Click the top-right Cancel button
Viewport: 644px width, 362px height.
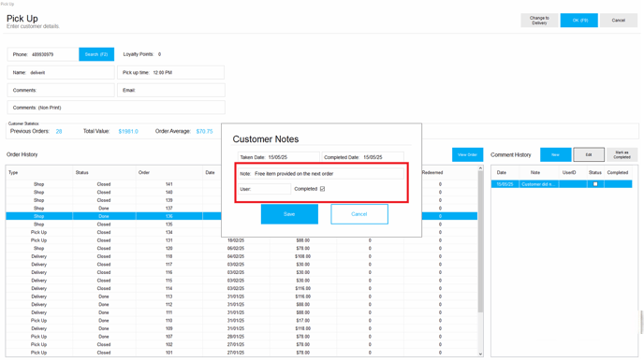click(618, 21)
